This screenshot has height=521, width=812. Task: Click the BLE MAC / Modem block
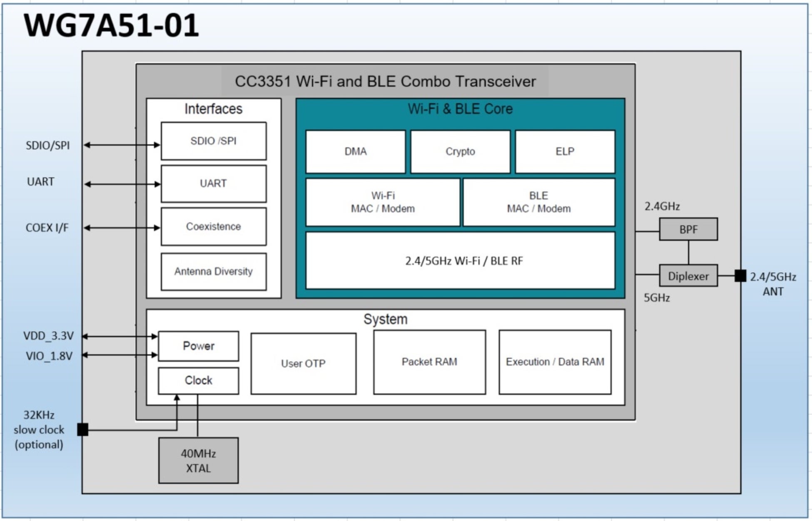pos(538,202)
